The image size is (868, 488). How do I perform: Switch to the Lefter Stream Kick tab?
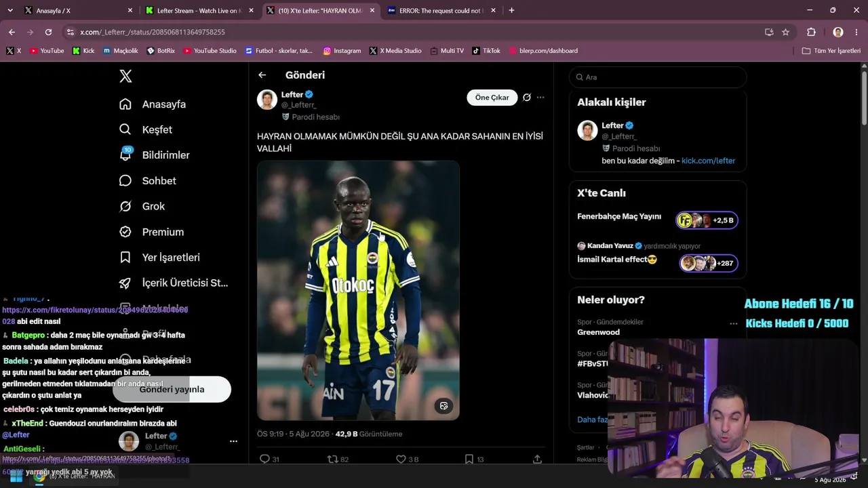[199, 10]
